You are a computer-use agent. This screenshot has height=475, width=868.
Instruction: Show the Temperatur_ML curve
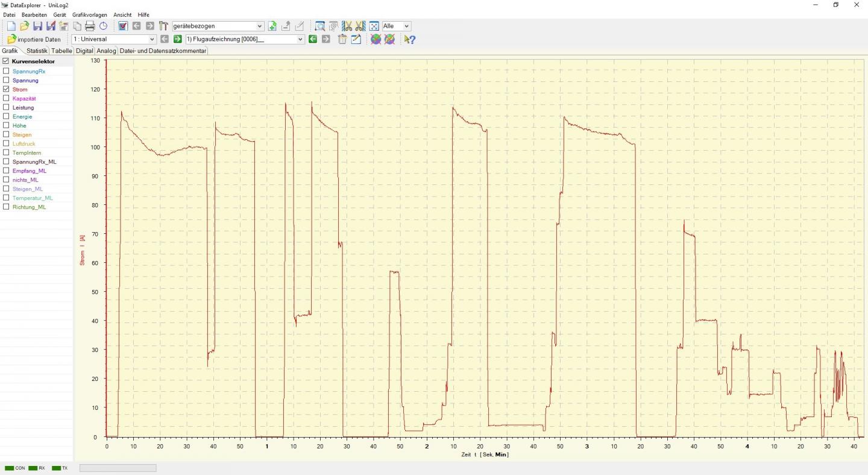coord(6,198)
